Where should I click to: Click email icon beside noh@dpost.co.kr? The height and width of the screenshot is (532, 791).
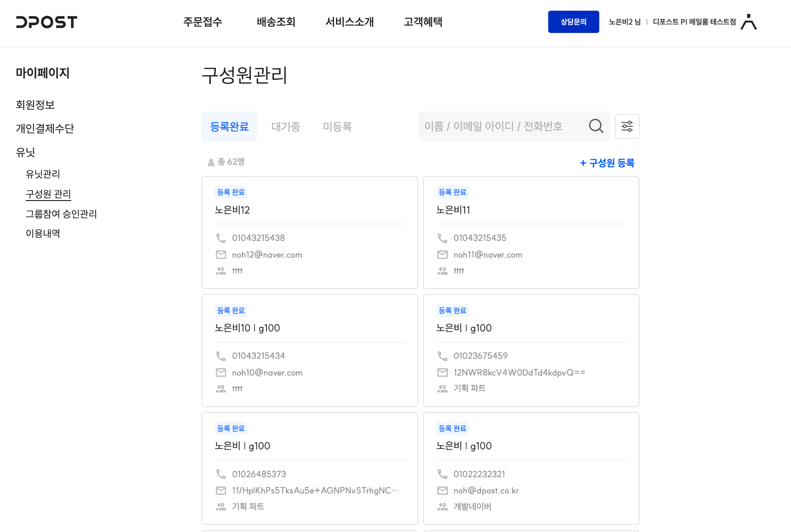(x=442, y=491)
